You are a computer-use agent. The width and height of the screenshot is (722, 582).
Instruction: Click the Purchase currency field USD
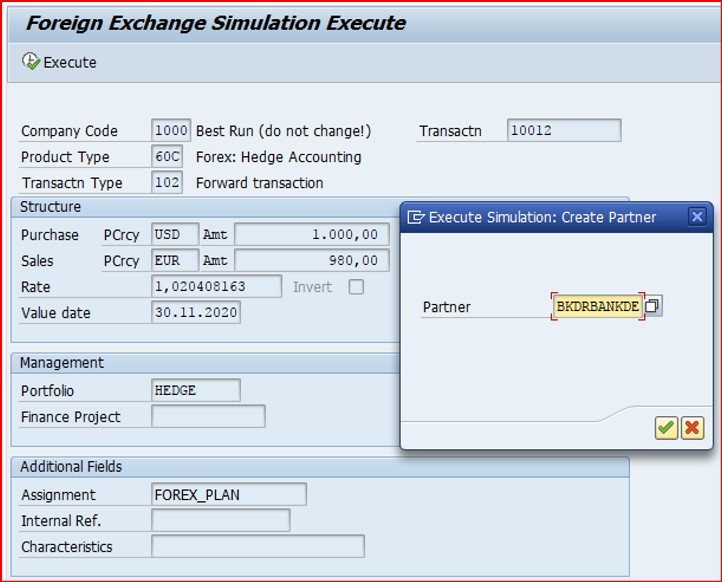(x=175, y=234)
